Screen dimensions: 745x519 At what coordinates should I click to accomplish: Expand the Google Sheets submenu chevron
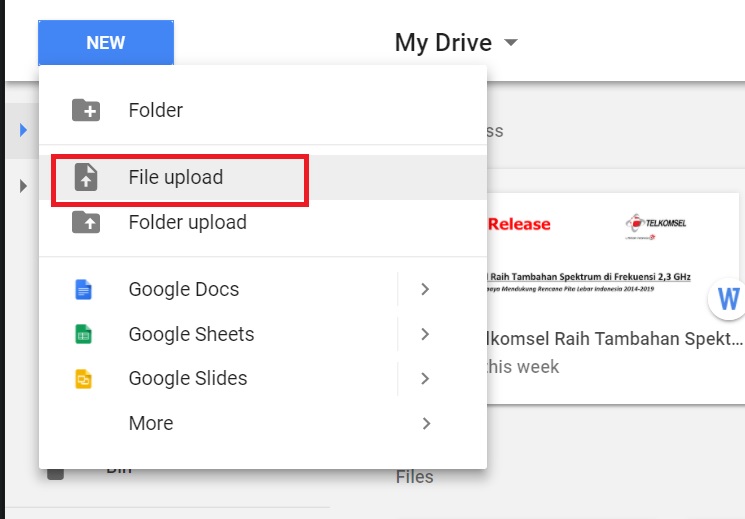point(425,334)
